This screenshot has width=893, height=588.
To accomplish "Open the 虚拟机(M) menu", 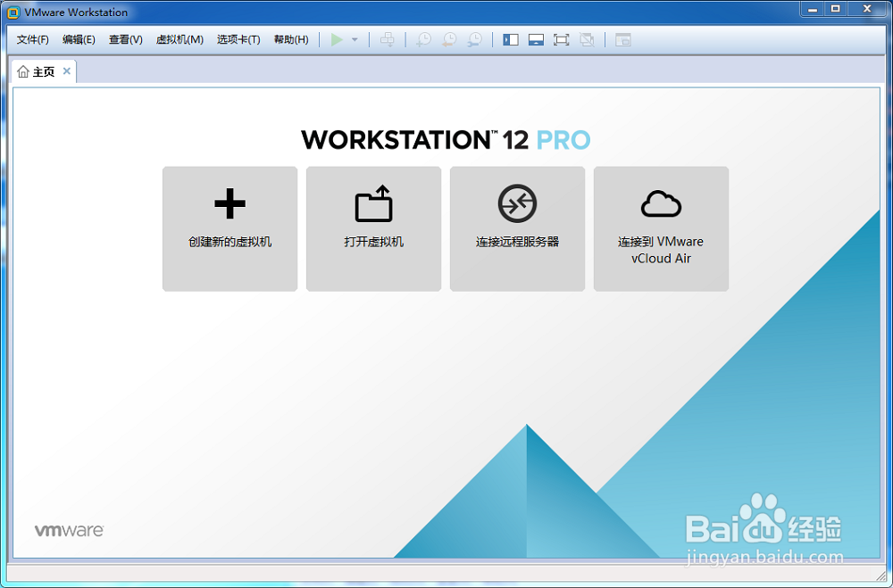I will (x=179, y=40).
